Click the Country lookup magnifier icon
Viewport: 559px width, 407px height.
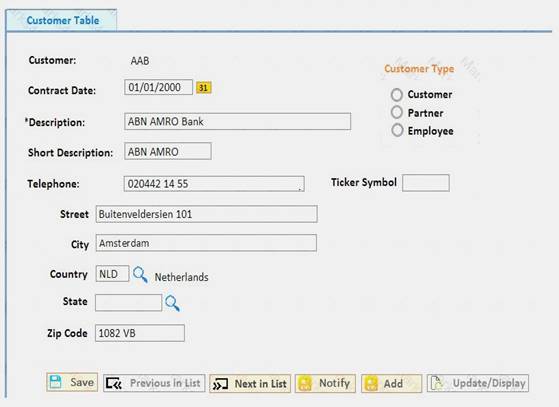140,274
